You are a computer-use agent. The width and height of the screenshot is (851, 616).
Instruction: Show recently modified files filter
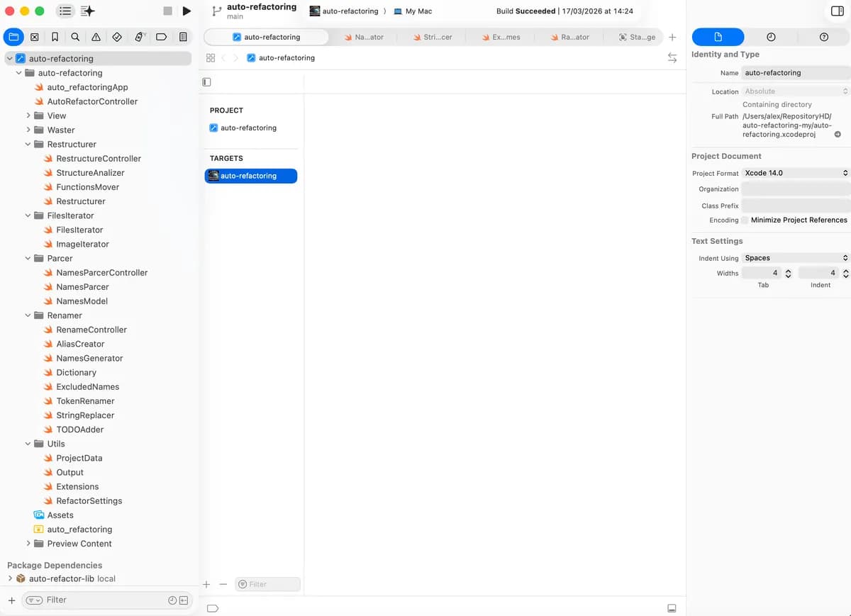coord(172,600)
